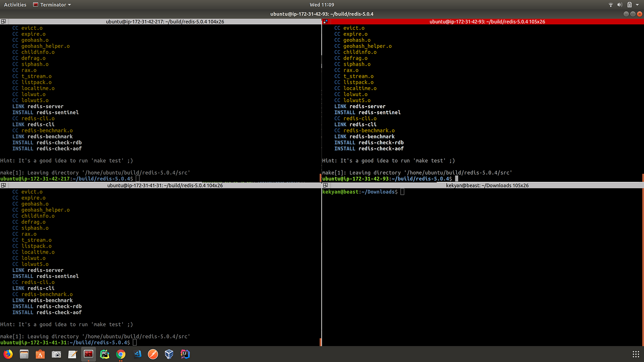Open Postman from the dock
Viewport: 644px width, 362px height.
click(153, 354)
